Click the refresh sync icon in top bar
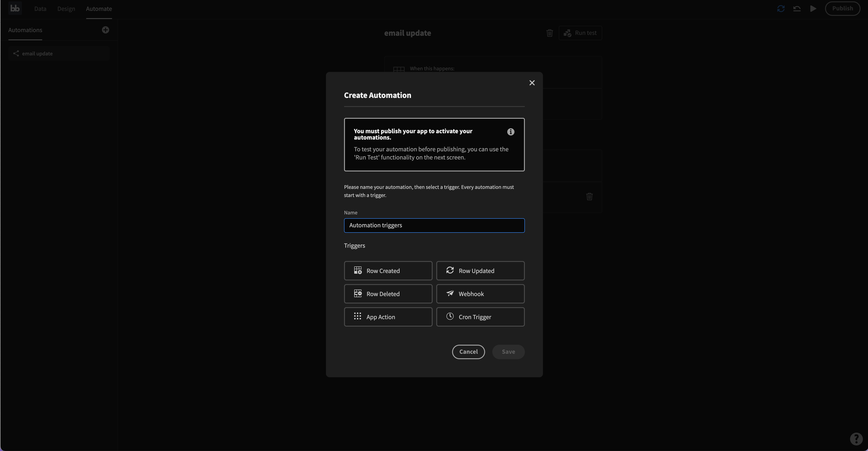The height and width of the screenshot is (451, 868). pyautogui.click(x=781, y=9)
